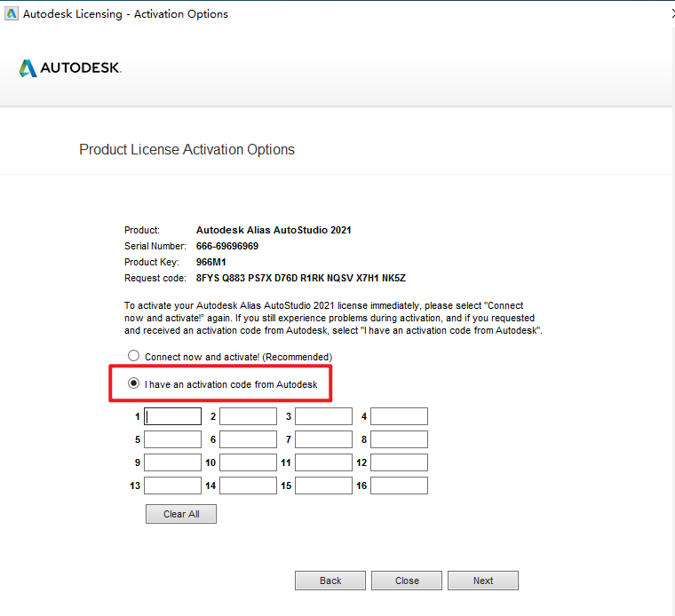Click activation code field 2
Viewport: 675px width, 616px height.
pyautogui.click(x=248, y=416)
